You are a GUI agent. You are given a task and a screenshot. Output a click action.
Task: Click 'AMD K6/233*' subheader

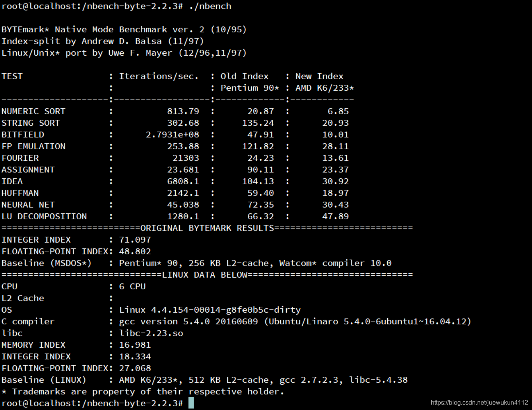tap(325, 88)
